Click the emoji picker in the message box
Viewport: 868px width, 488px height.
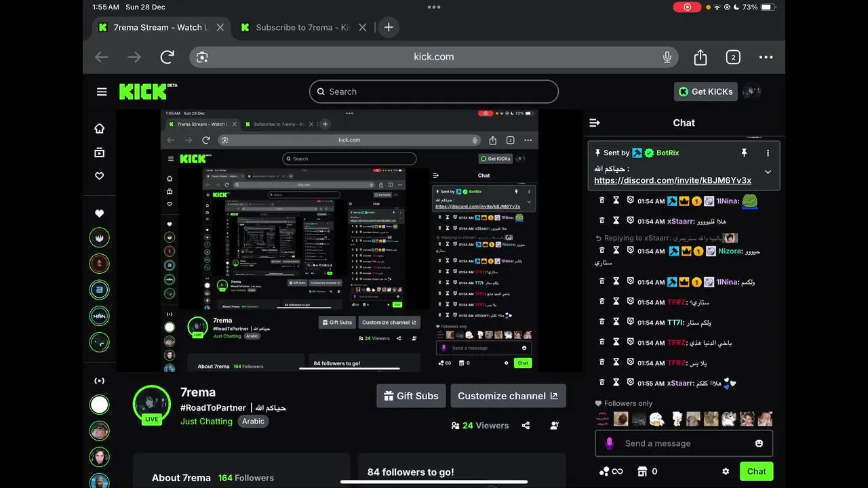[x=759, y=443]
